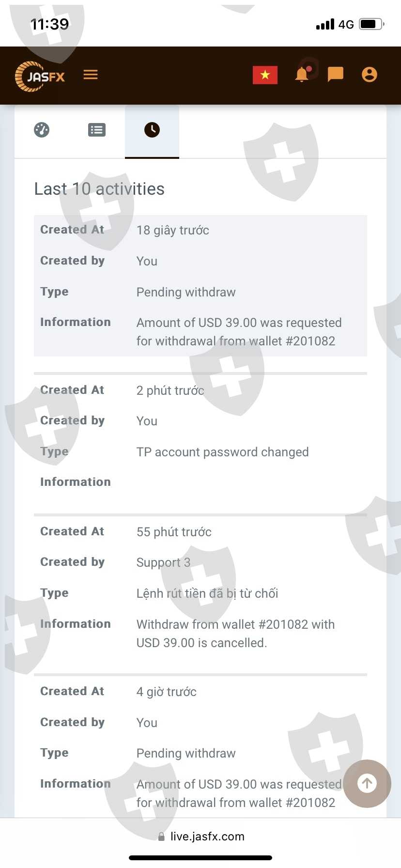The height and width of the screenshot is (868, 401).
Task: Switch to the dashboard gauge tab
Action: click(x=42, y=130)
